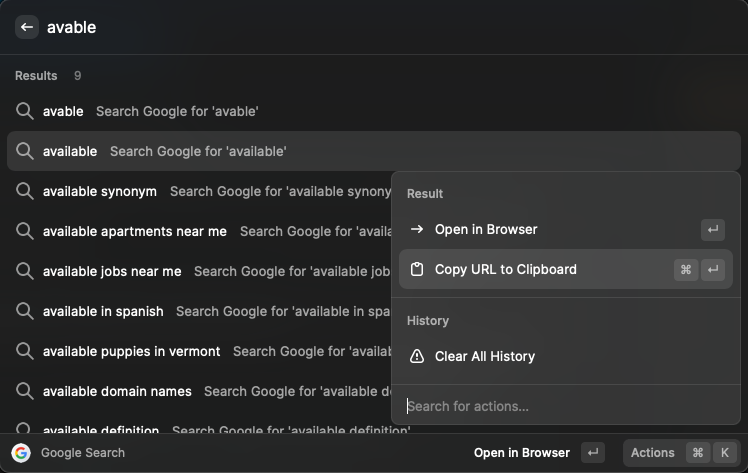This screenshot has height=473, width=748.
Task: Click clipboard icon in Copy URL action
Action: [417, 269]
